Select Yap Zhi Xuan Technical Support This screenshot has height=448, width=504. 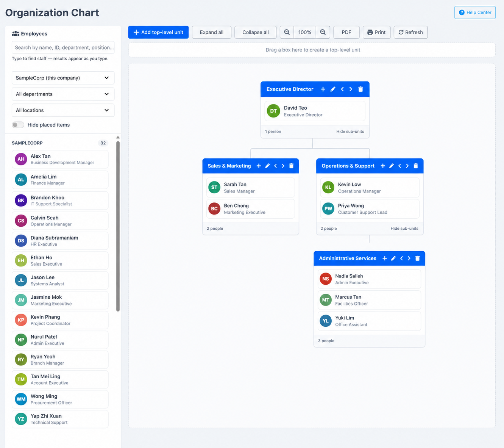point(60,419)
